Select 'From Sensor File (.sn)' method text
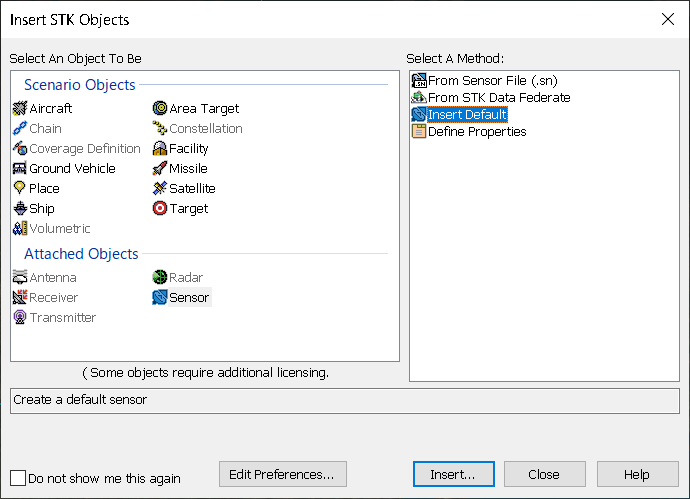This screenshot has width=690, height=499. (x=492, y=81)
